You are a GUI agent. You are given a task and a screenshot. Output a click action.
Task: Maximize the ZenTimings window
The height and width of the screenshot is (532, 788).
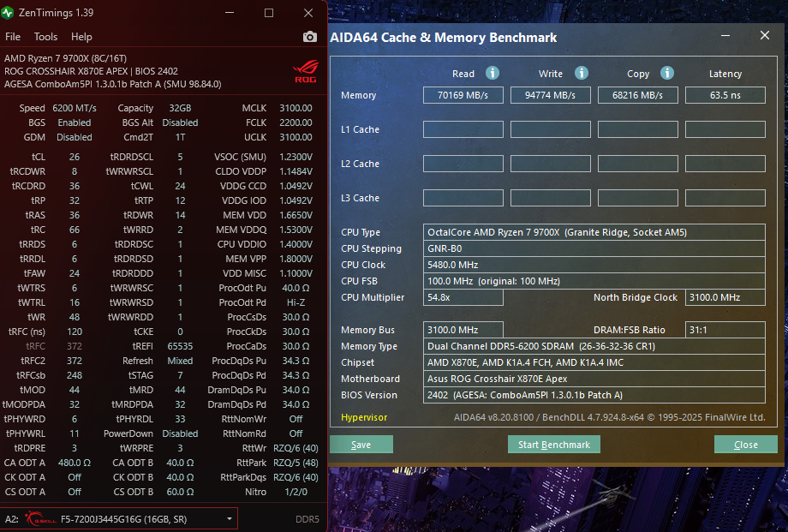(269, 13)
